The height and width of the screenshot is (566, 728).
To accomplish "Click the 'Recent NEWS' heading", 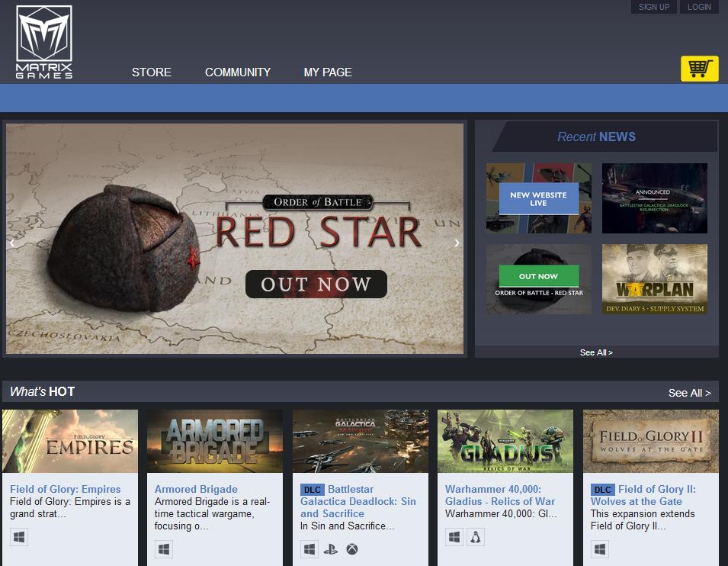I will click(596, 137).
